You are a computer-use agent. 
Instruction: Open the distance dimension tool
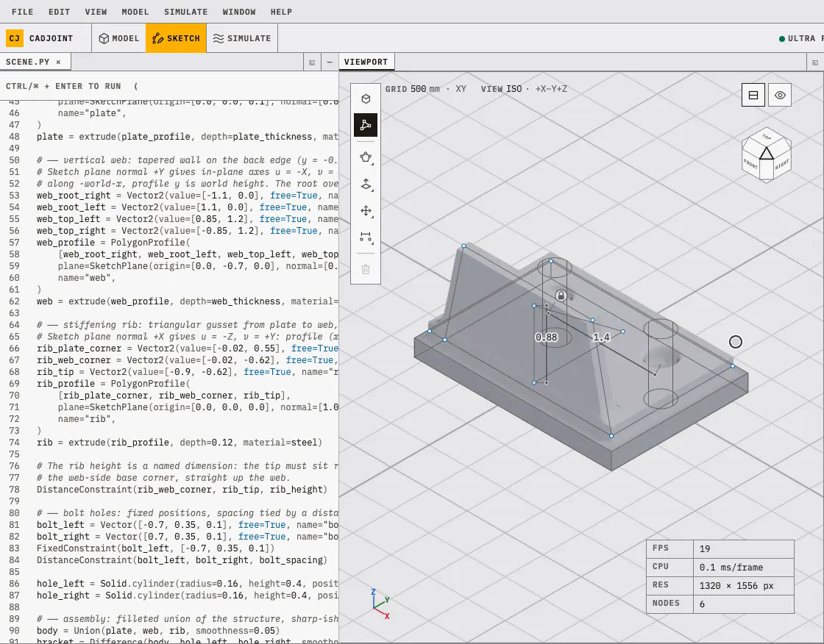366,237
